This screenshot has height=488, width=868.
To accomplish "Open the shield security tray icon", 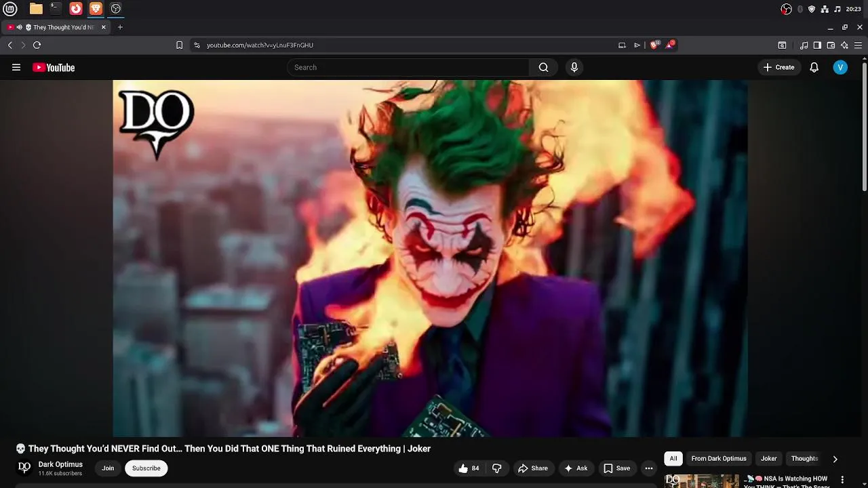I will tap(812, 9).
